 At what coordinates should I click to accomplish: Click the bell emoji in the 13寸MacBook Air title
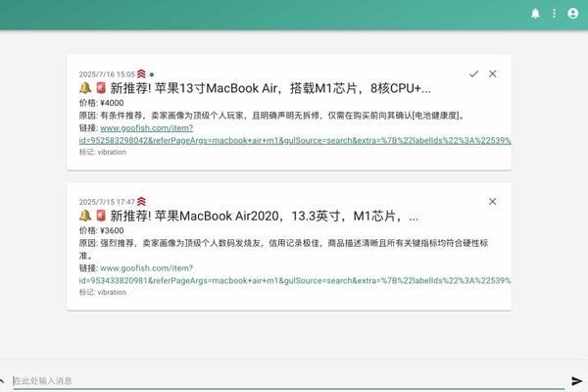85,88
